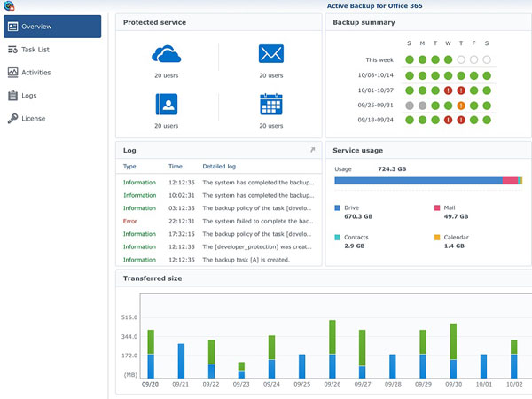The image size is (532, 399).
Task: Click the 670.3 GB Drive usage value
Action: (x=358, y=216)
